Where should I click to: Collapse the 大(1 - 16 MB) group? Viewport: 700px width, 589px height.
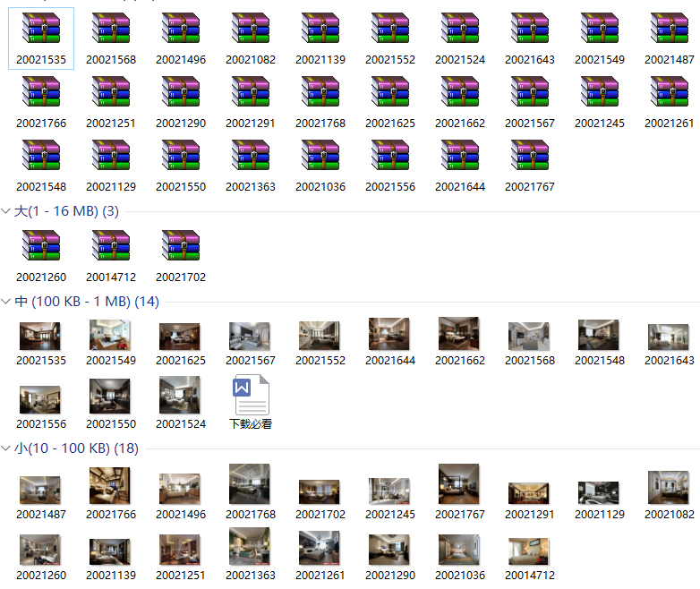pos(5,211)
